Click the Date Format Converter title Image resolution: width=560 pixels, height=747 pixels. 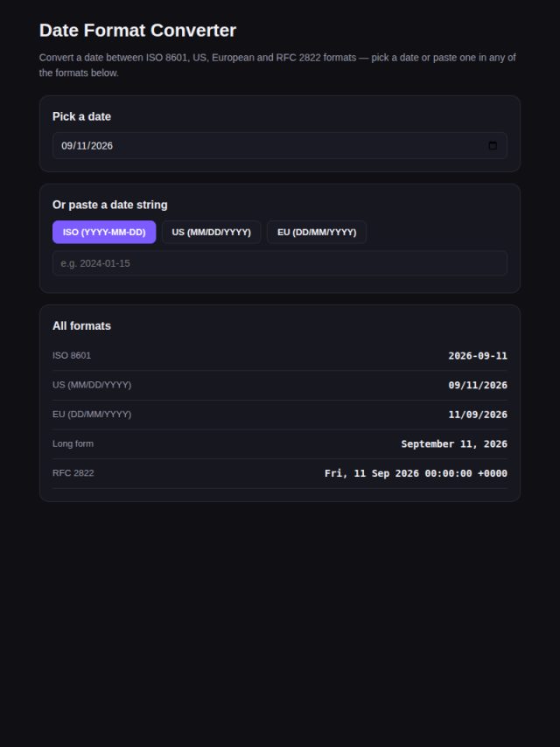coord(137,31)
